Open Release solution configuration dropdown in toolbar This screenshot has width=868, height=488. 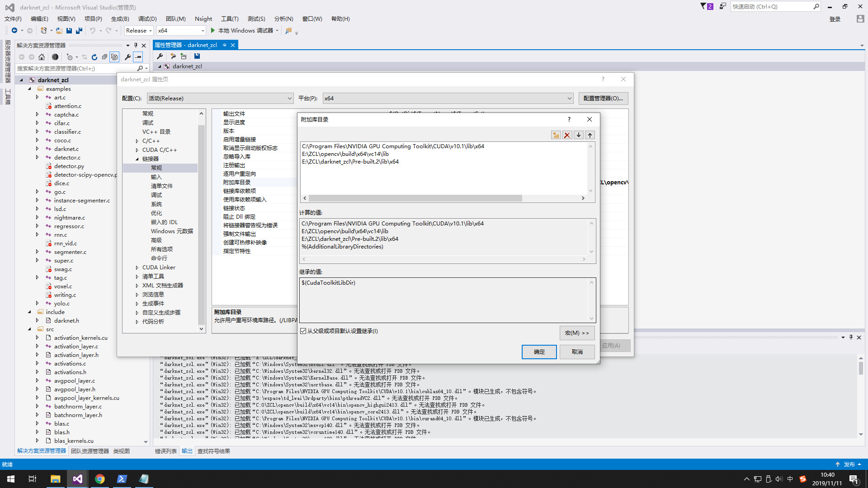pyautogui.click(x=139, y=31)
